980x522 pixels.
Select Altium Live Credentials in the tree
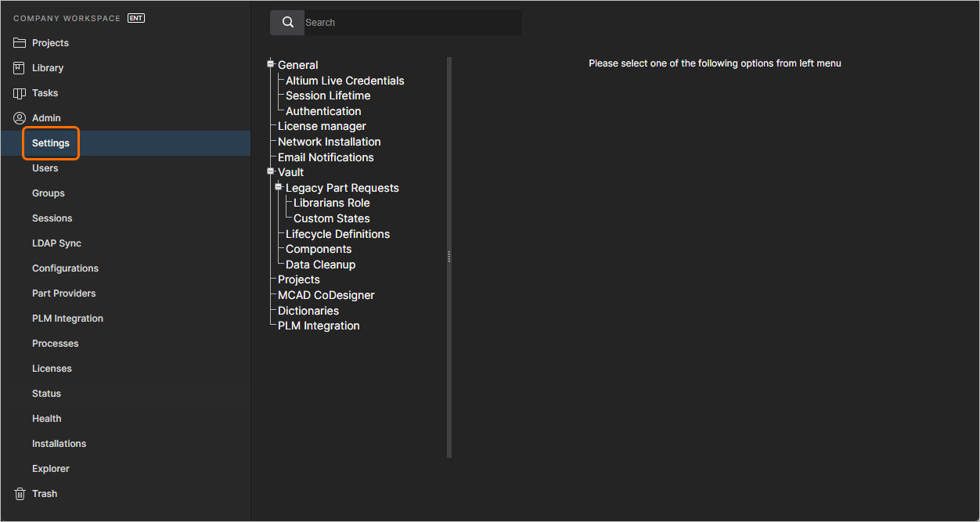[343, 80]
